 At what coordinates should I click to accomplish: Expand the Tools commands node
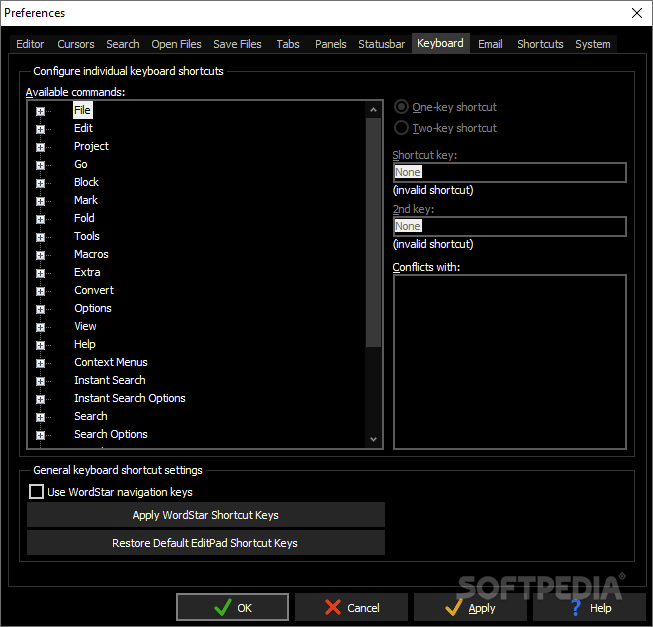click(40, 237)
